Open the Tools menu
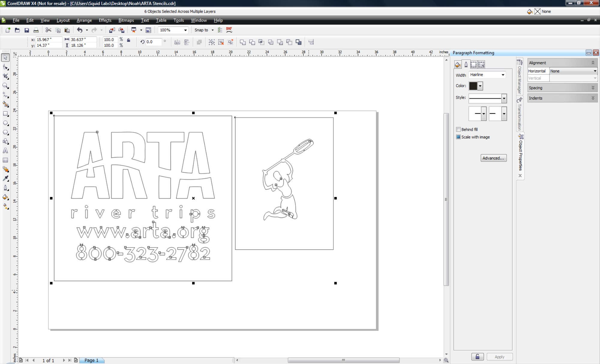 pyautogui.click(x=178, y=20)
